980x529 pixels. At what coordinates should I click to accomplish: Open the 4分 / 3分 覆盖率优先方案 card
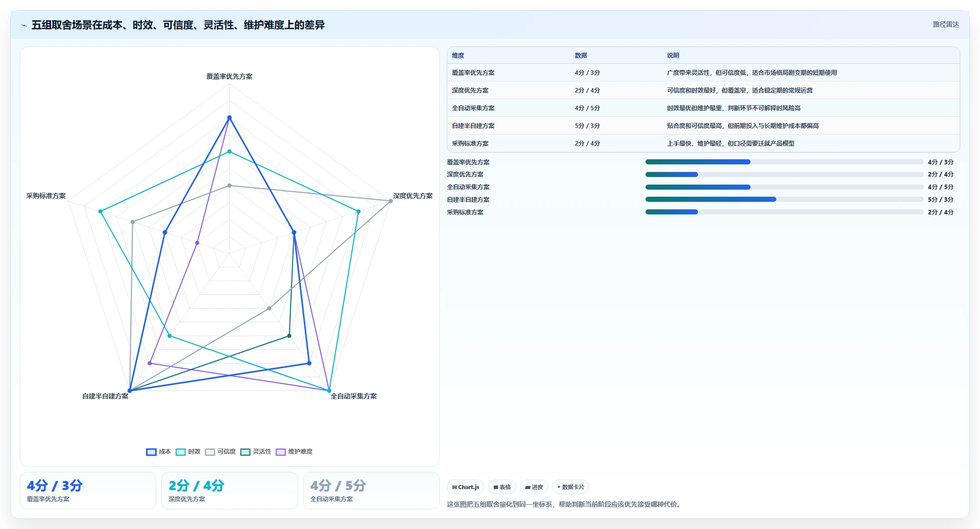88,491
